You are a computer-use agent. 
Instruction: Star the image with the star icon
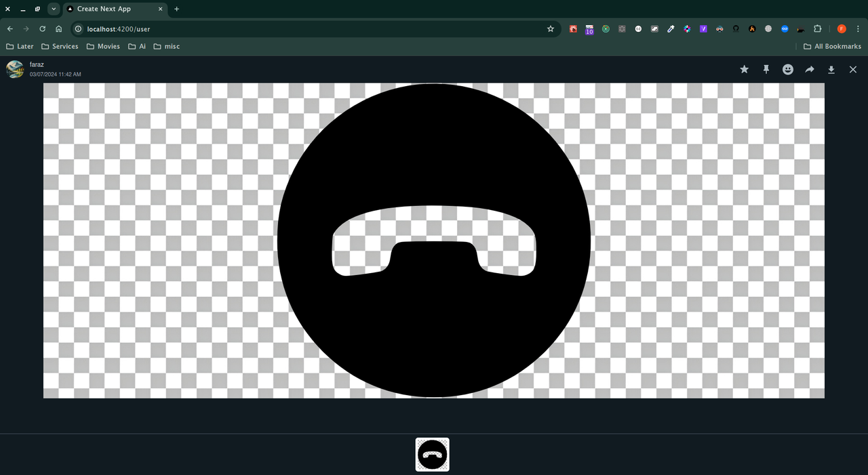pyautogui.click(x=744, y=69)
